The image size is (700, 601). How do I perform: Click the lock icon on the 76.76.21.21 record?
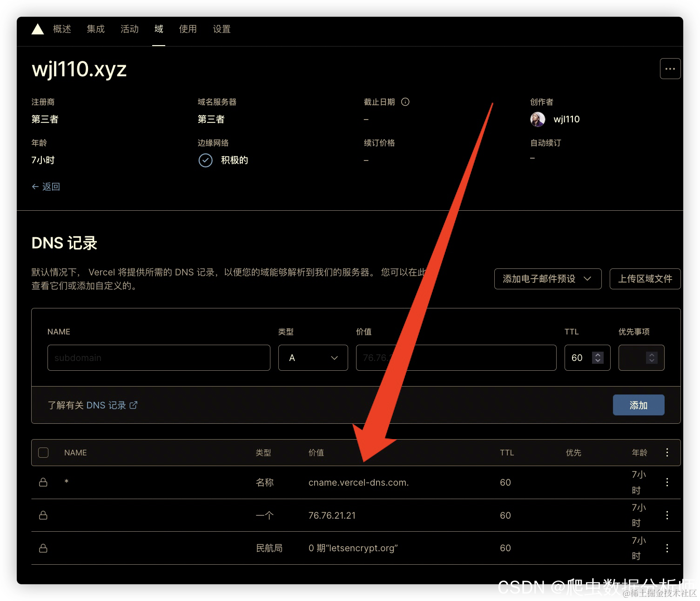click(x=43, y=515)
